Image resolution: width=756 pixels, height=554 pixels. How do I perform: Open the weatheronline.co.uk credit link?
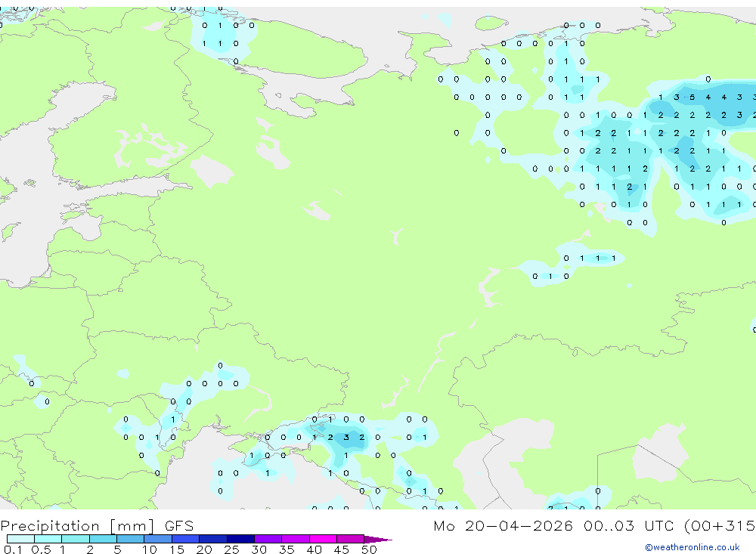pos(692,547)
